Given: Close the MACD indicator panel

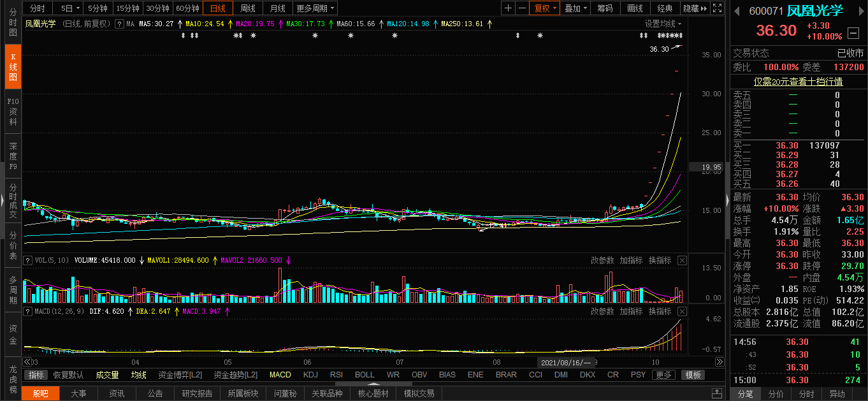Looking at the screenshot, I should coord(682,311).
